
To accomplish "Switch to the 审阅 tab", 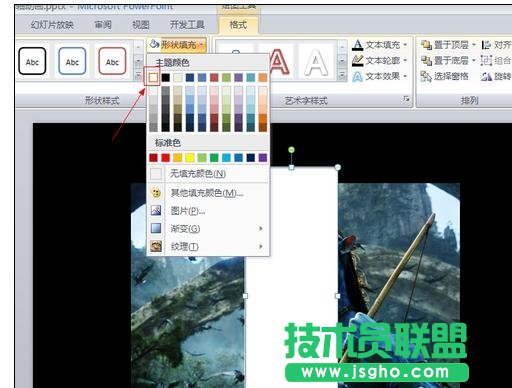I will (x=103, y=24).
